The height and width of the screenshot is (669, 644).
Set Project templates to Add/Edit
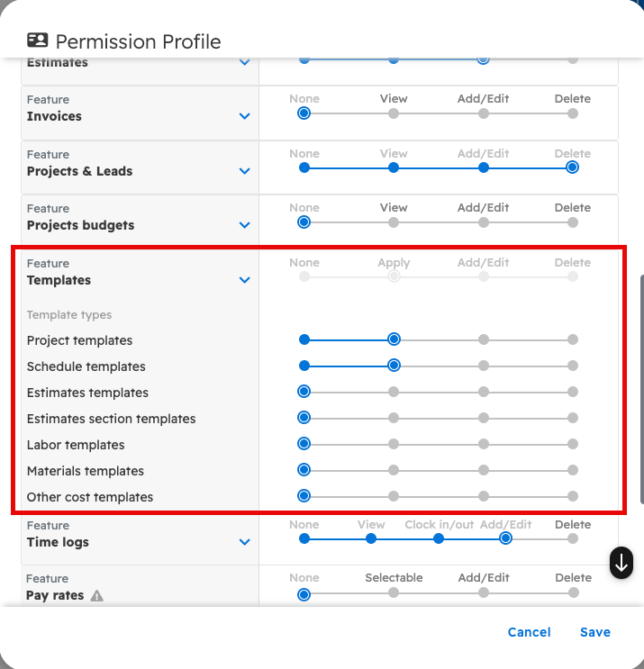tap(484, 339)
